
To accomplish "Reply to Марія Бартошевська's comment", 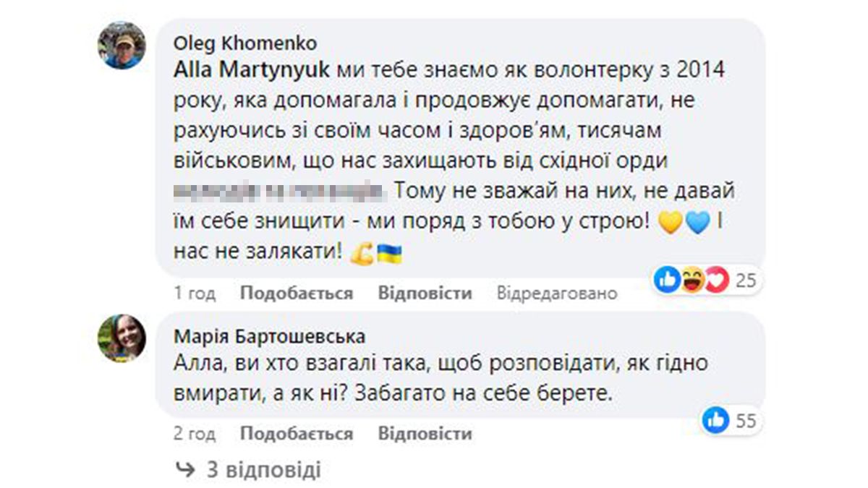I will (425, 434).
